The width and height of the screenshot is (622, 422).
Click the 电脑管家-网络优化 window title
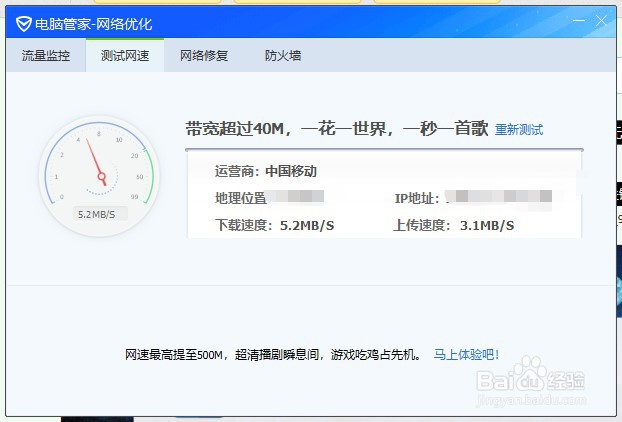click(x=94, y=24)
